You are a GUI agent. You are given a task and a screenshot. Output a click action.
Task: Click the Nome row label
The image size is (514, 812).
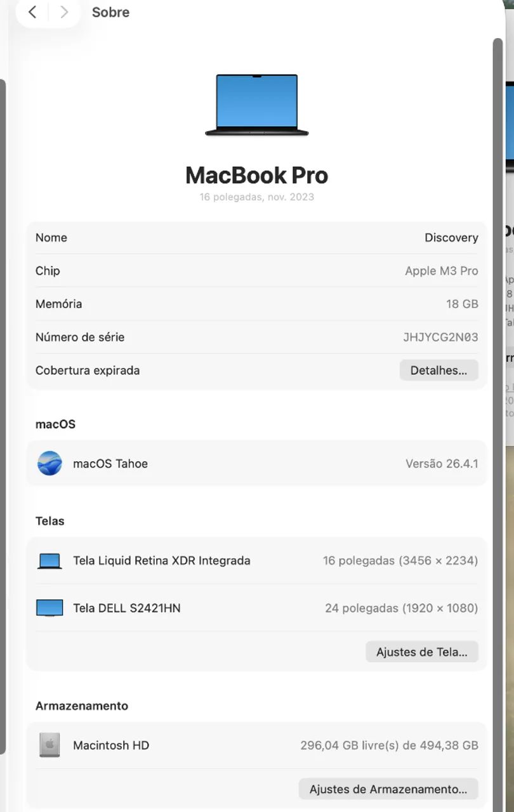[x=51, y=238]
